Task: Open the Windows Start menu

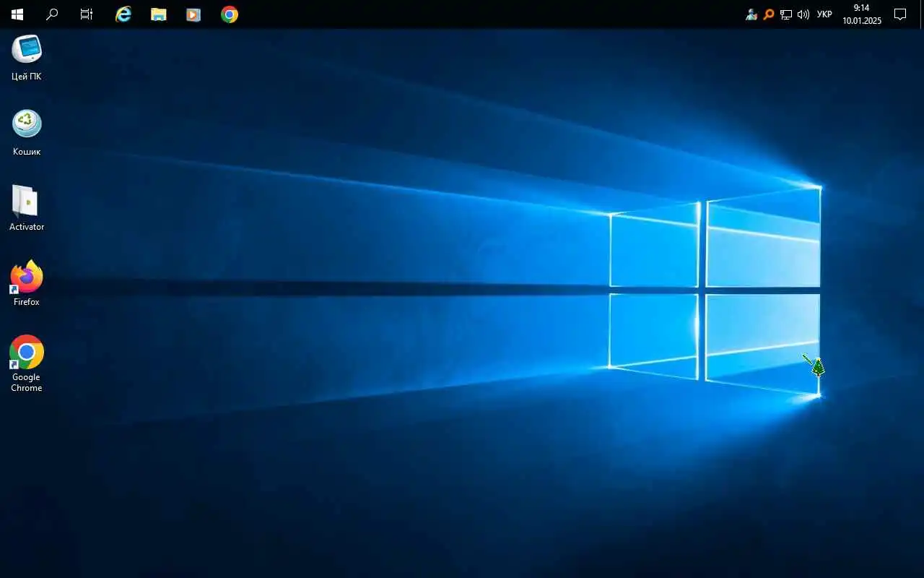Action: 17,14
